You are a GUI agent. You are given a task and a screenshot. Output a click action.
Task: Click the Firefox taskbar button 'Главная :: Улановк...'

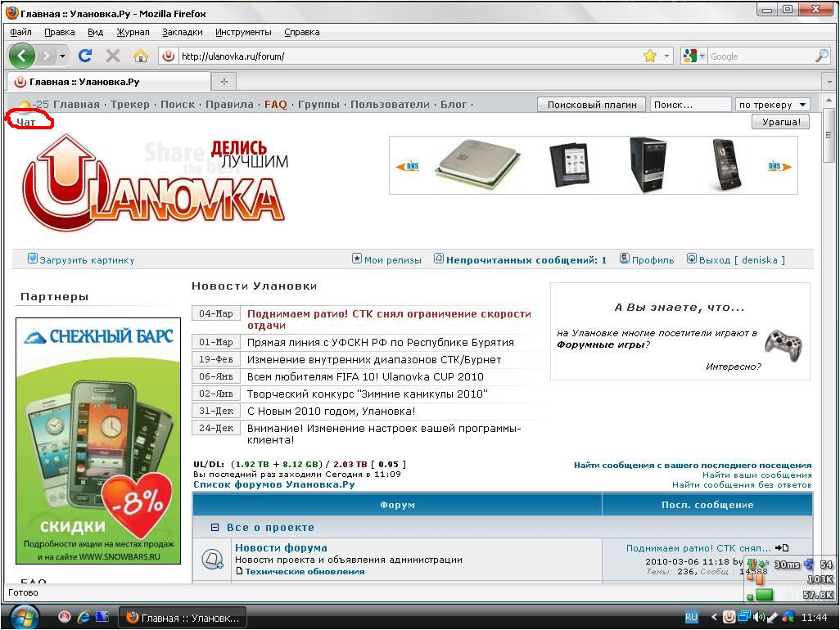click(182, 618)
